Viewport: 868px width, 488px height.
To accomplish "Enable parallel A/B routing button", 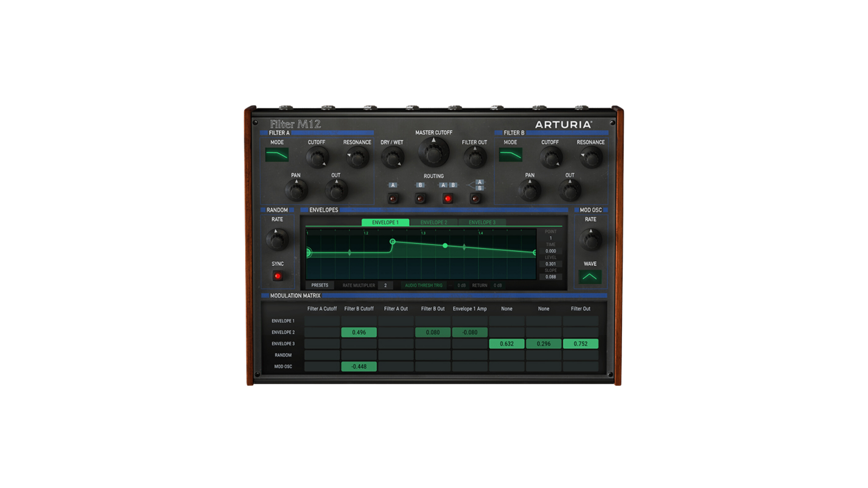I will click(x=475, y=198).
